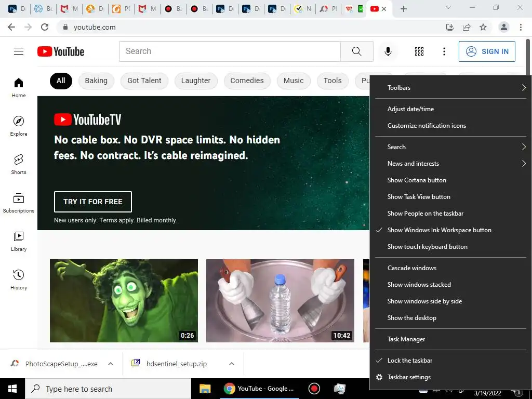Screen dimensions: 532x399
Task: Click the red record app on taskbar
Action: click(x=314, y=389)
